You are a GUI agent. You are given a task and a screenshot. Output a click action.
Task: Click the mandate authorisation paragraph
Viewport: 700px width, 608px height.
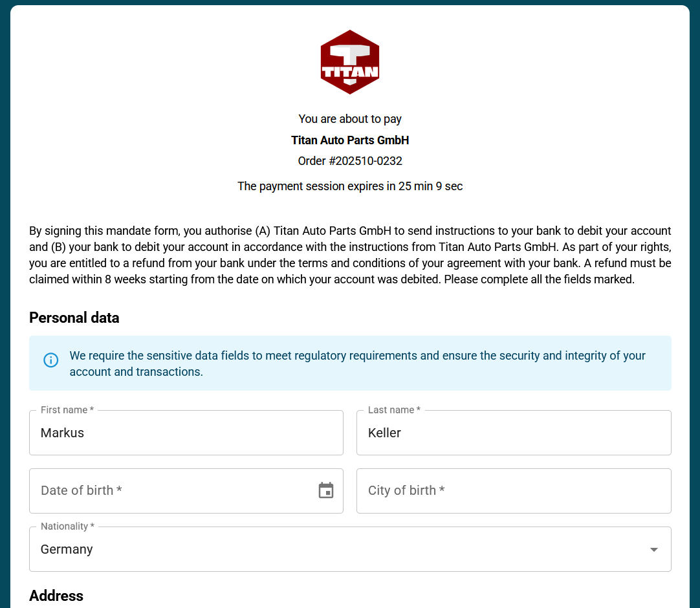350,255
